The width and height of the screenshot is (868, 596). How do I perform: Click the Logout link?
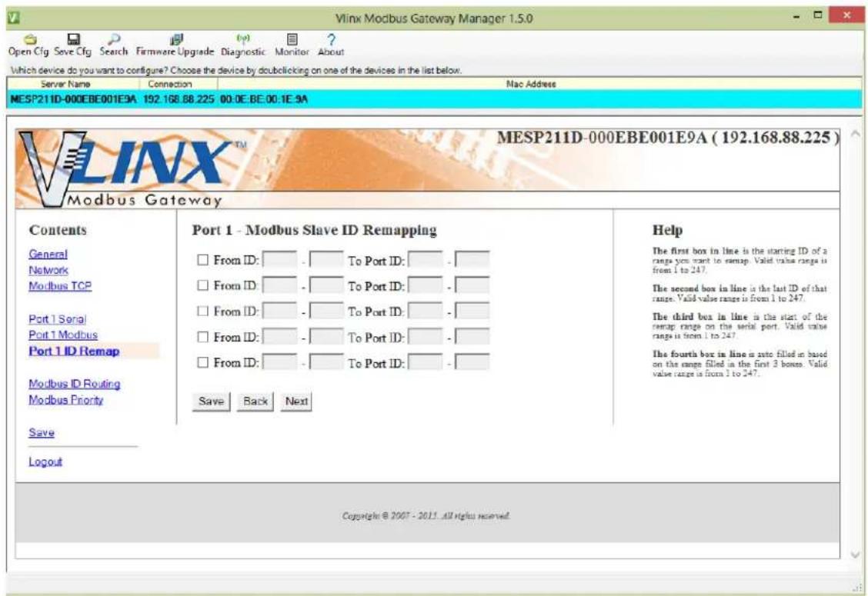click(x=45, y=461)
